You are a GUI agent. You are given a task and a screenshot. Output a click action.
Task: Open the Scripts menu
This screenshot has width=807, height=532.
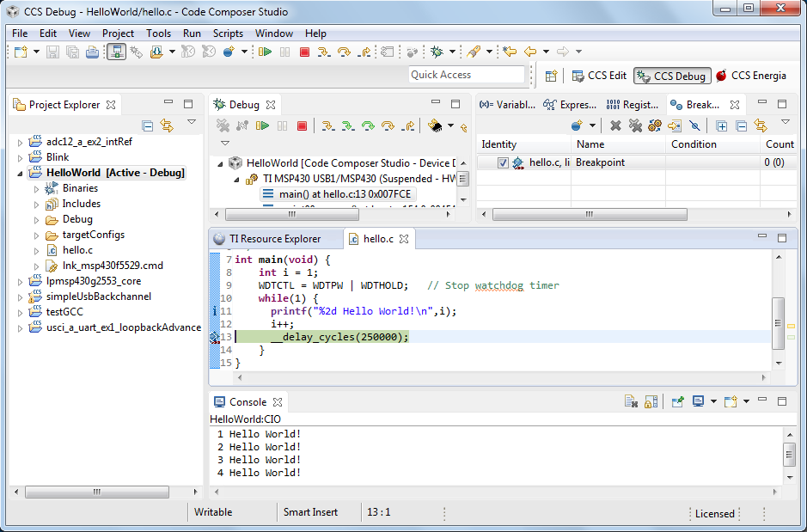point(228,34)
